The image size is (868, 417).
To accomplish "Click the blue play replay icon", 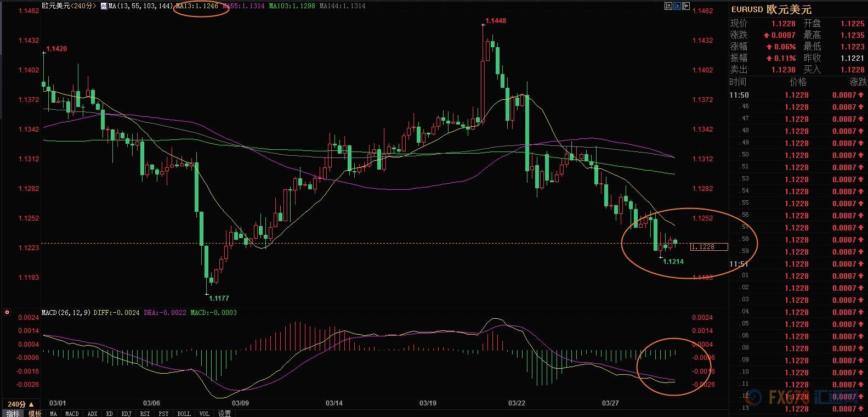I will [677, 6].
